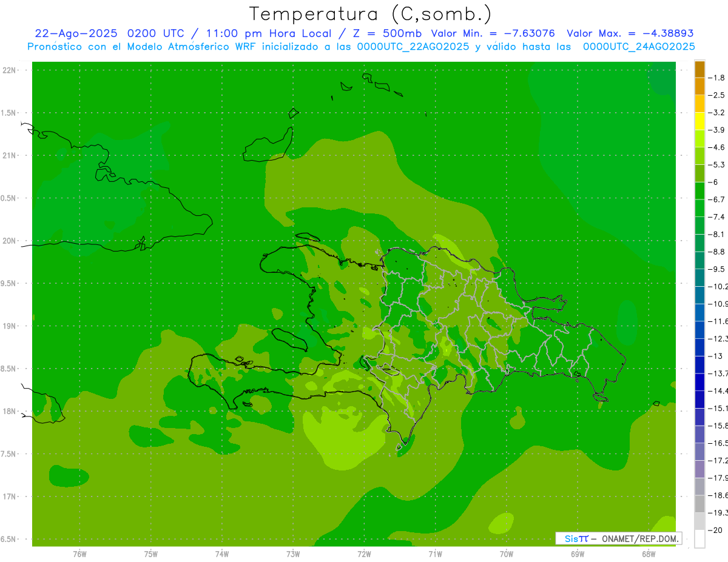Click the 68W longitude label
This screenshot has width=728, height=562.
tap(648, 554)
